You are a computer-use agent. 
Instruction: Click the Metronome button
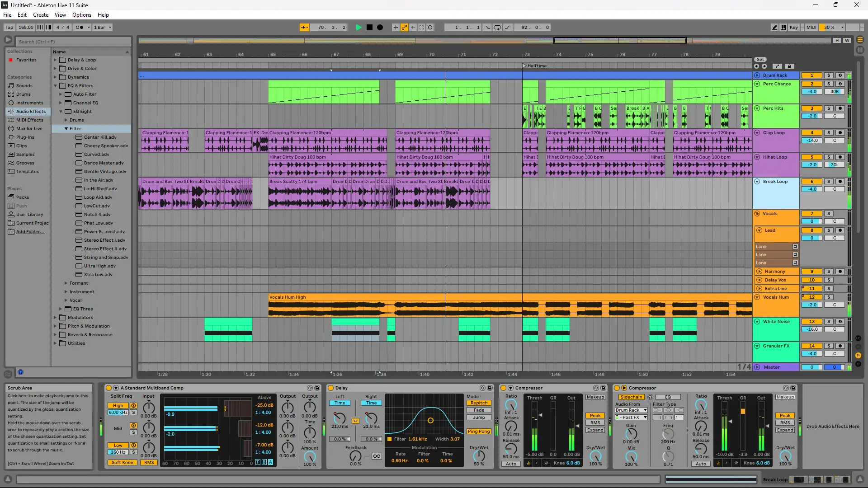[80, 28]
